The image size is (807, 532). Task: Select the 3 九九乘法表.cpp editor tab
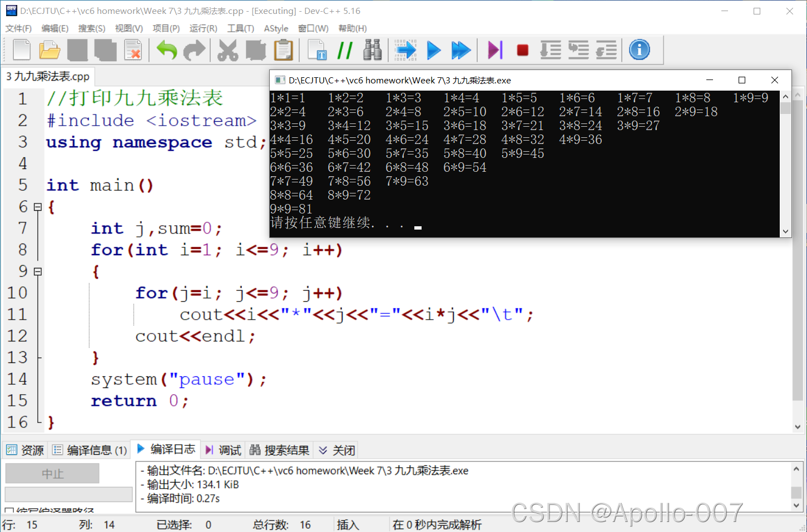point(48,76)
